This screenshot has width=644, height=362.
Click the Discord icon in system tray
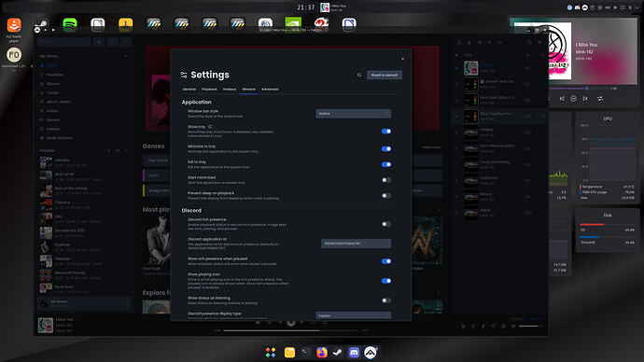click(x=577, y=7)
